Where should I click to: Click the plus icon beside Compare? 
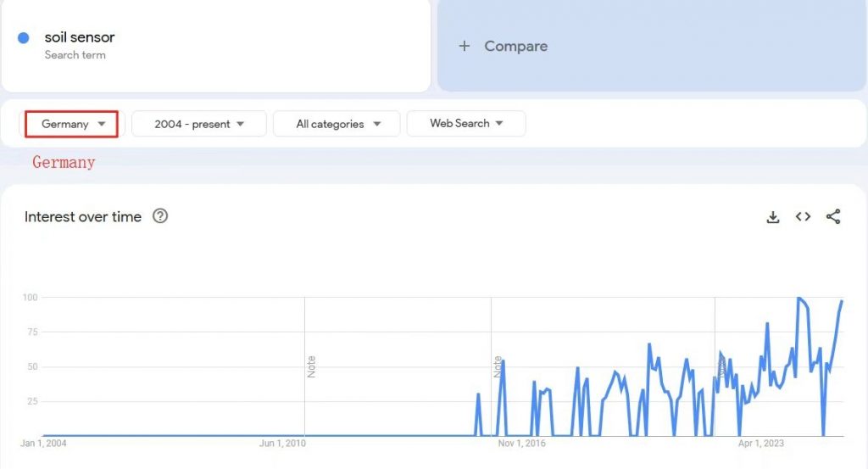pyautogui.click(x=464, y=46)
